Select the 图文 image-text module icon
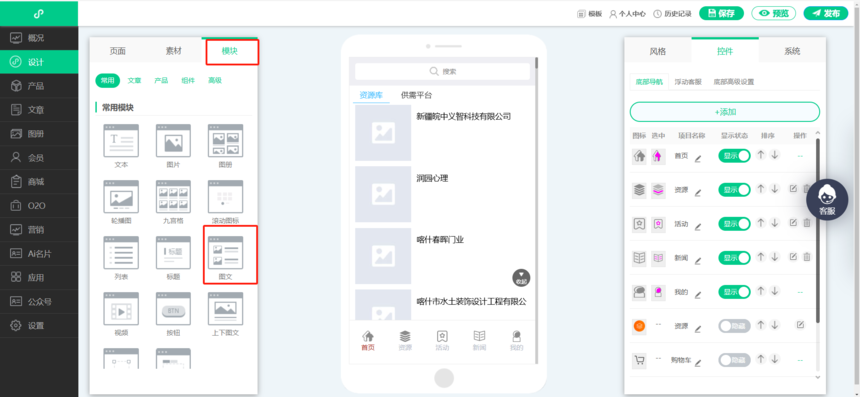 (225, 253)
